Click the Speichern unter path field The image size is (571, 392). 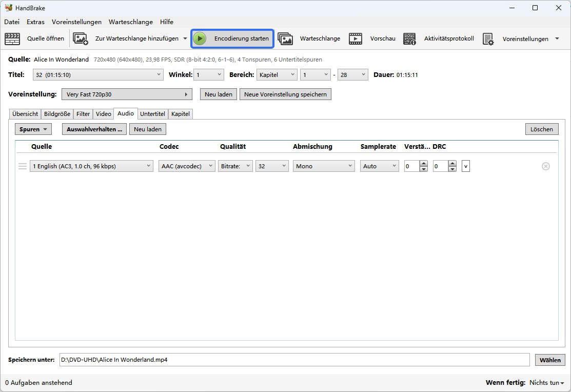pos(294,360)
